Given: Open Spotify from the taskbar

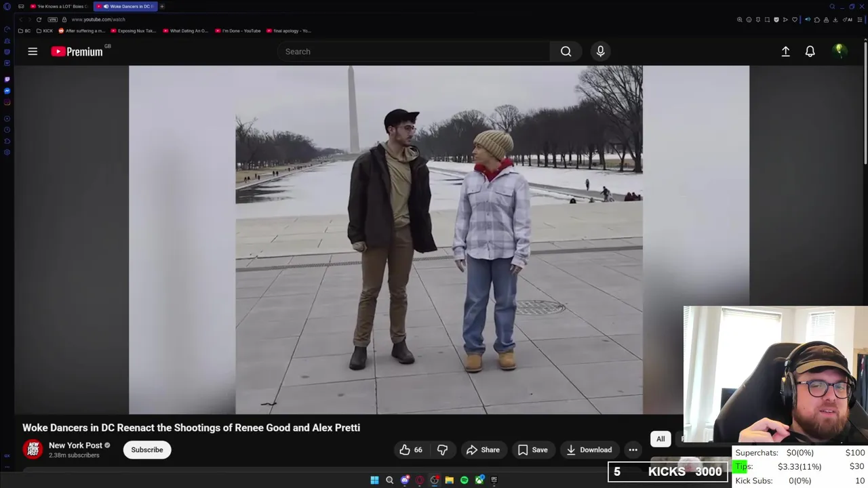Looking at the screenshot, I should pos(465,480).
